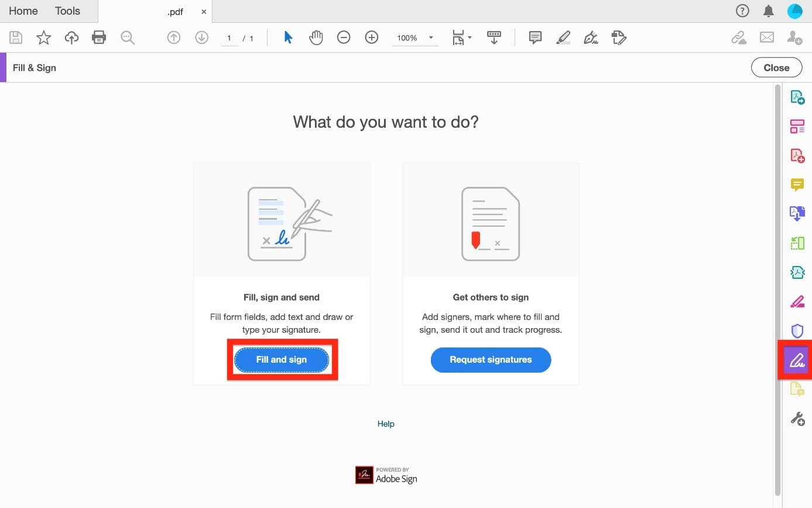Select the highlighter pen tool

[563, 38]
